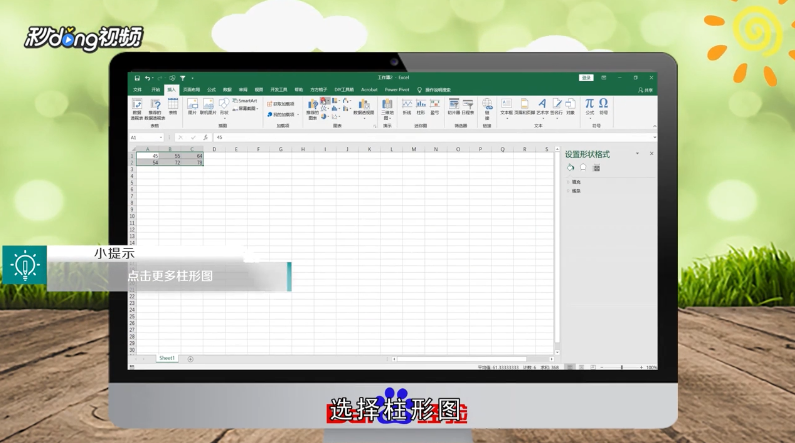Add a new sheet with plus button
This screenshot has height=443, width=795.
191,359
